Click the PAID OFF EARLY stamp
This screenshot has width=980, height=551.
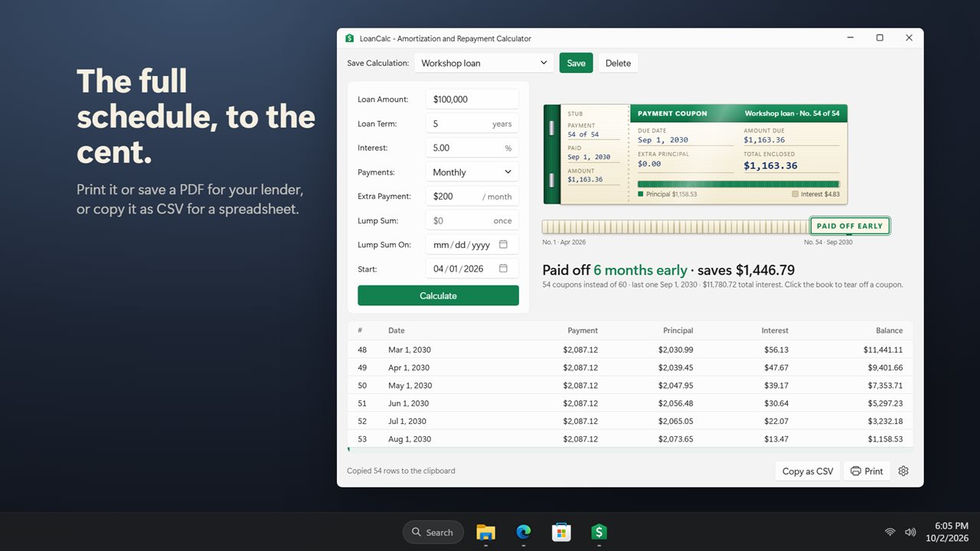point(850,226)
